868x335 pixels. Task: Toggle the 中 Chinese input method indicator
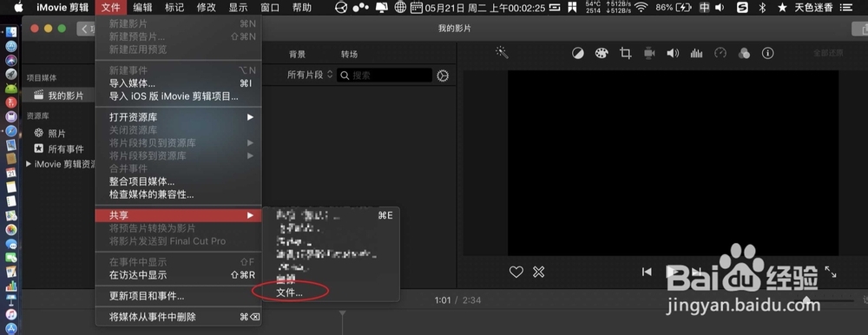point(704,7)
